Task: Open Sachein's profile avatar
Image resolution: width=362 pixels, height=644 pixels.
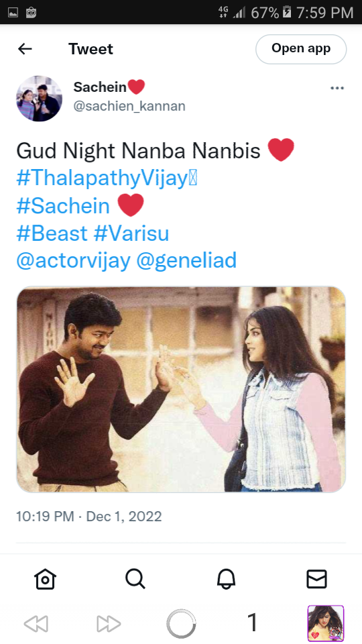Action: pyautogui.click(x=40, y=99)
